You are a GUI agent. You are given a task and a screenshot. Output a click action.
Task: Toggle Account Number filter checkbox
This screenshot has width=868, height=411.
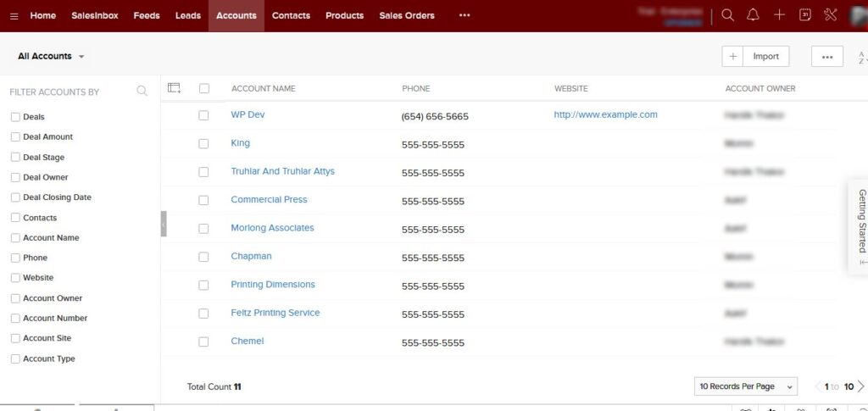pyautogui.click(x=15, y=318)
